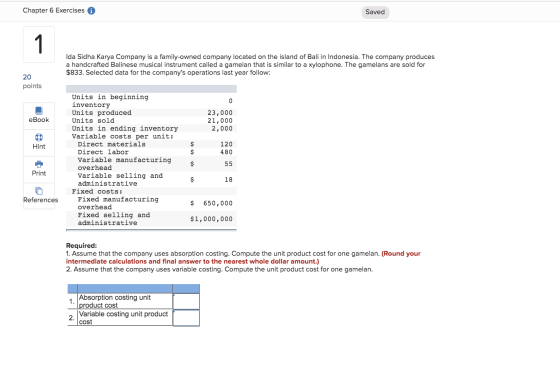Click the blue answer table header
This screenshot has height=373, width=560.
coord(134,289)
